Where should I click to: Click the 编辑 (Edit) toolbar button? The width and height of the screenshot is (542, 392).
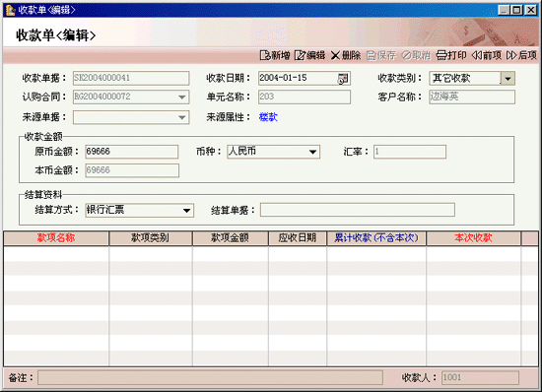click(309, 55)
